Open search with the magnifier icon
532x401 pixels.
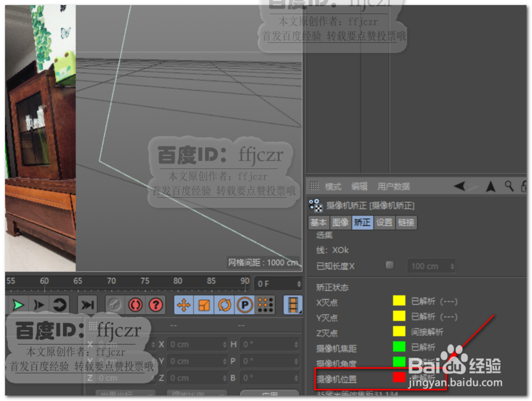pyautogui.click(x=509, y=186)
